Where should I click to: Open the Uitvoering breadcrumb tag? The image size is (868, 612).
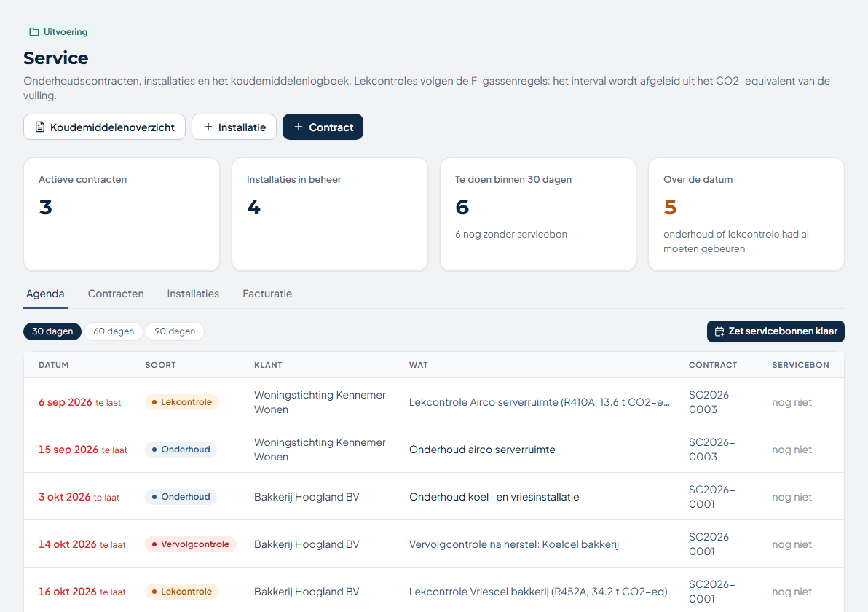click(x=59, y=32)
